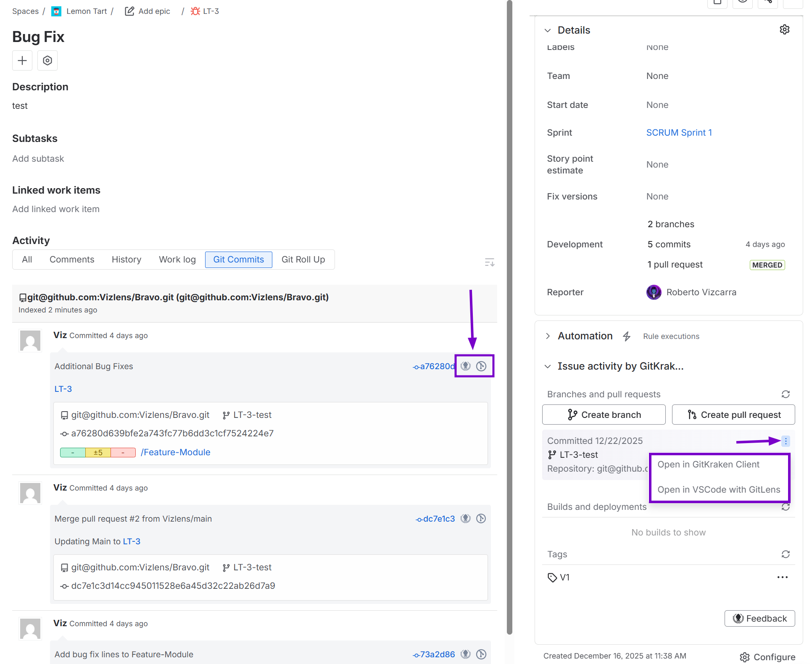
Task: Open vertical dots menu on LT-3-test branch
Action: click(786, 441)
